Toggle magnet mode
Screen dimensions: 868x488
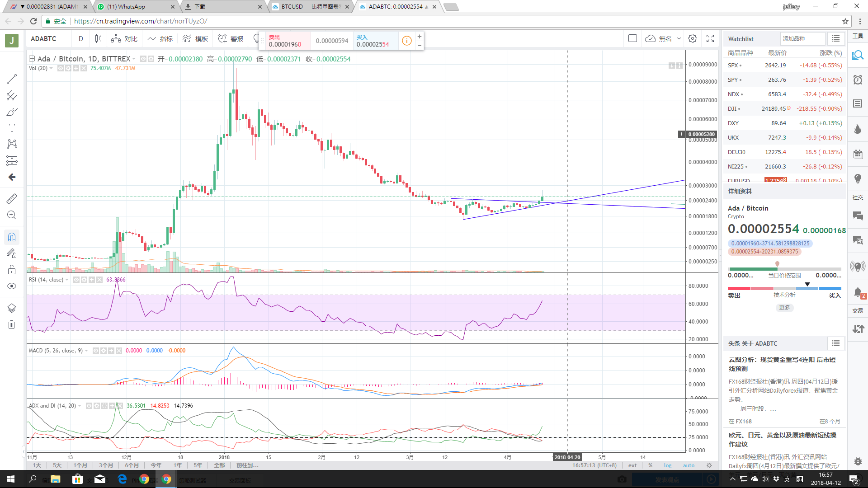[x=12, y=237]
